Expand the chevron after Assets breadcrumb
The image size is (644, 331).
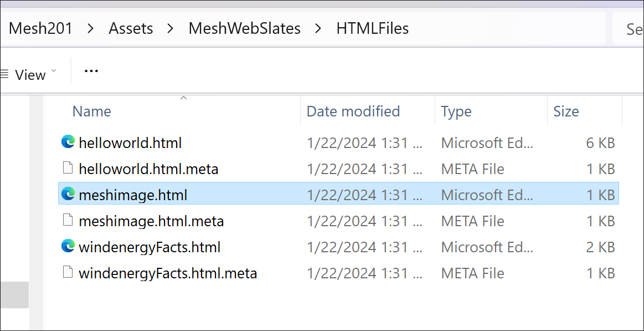click(x=171, y=28)
